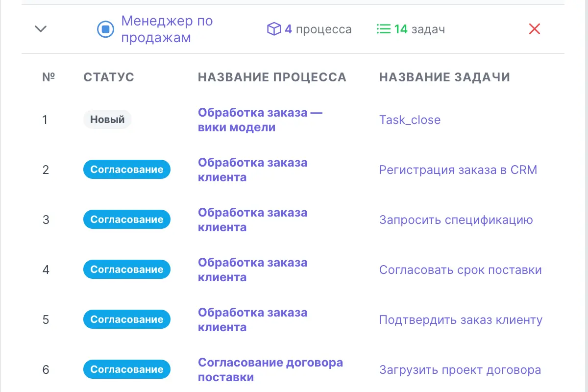Image resolution: width=588 pixels, height=392 pixels.
Task: Click row number 2 cell
Action: tap(46, 170)
